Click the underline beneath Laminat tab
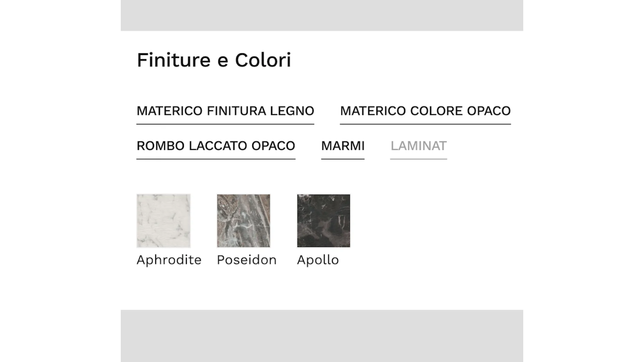This screenshot has height=362, width=644. point(419,159)
